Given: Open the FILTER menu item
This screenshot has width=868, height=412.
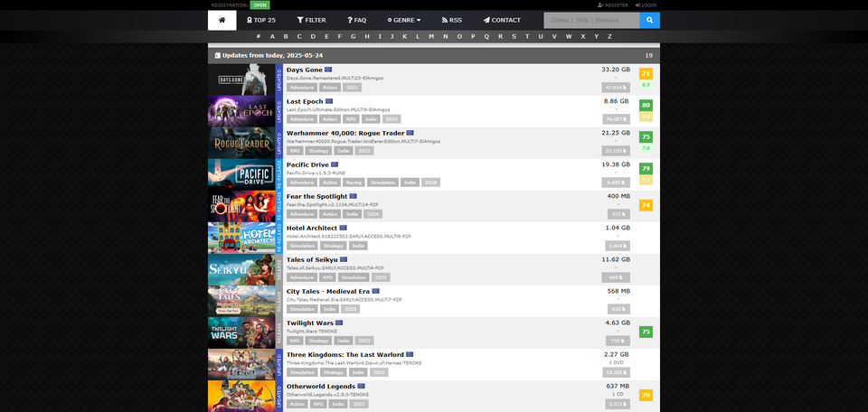Looking at the screenshot, I should coord(311,21).
